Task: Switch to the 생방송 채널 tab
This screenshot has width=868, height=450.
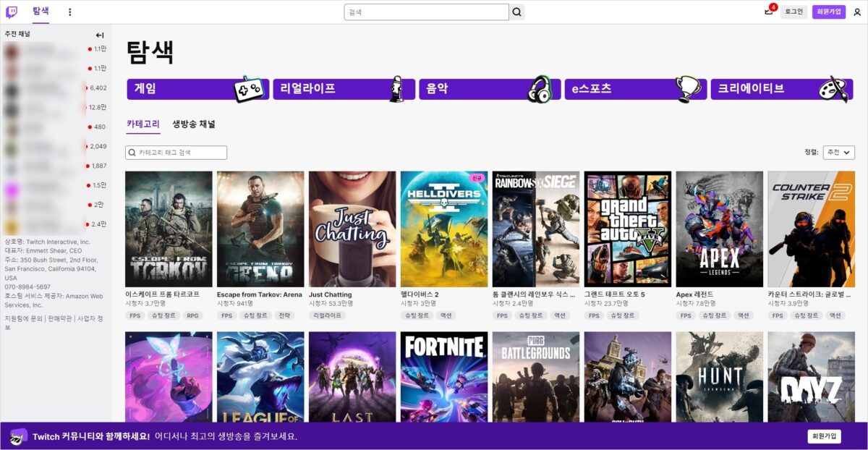Action: pyautogui.click(x=193, y=124)
